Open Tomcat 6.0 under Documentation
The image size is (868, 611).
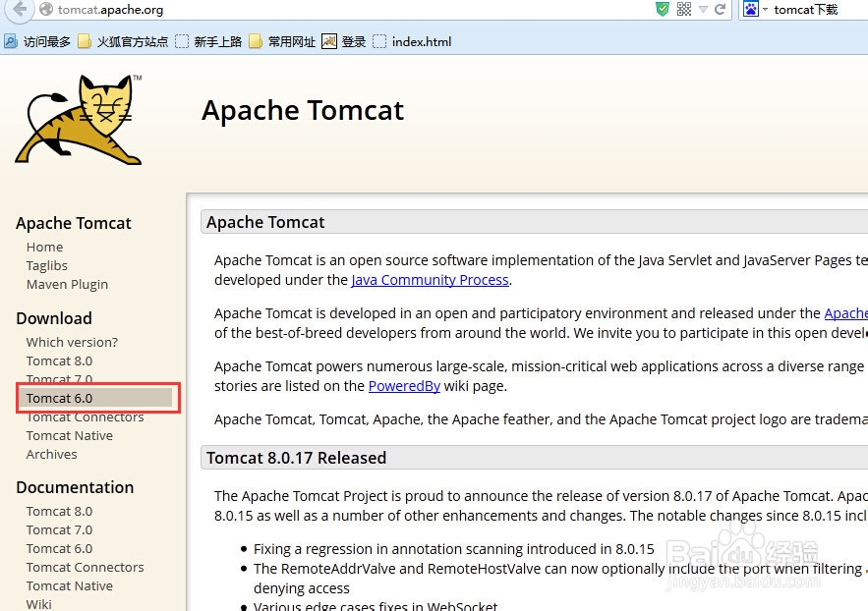(x=59, y=549)
